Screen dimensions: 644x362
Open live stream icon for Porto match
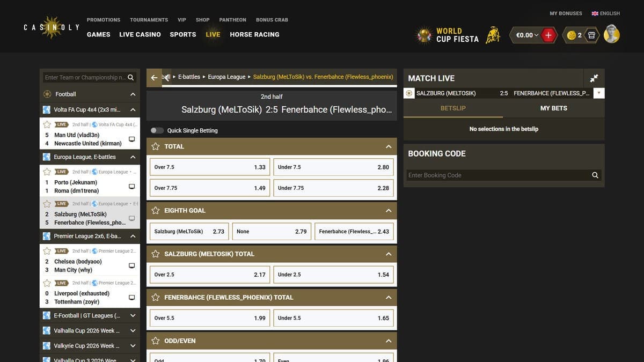coord(132,187)
